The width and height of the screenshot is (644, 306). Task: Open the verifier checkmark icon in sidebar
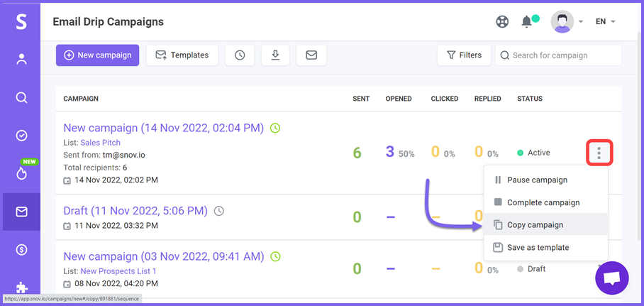tap(21, 136)
